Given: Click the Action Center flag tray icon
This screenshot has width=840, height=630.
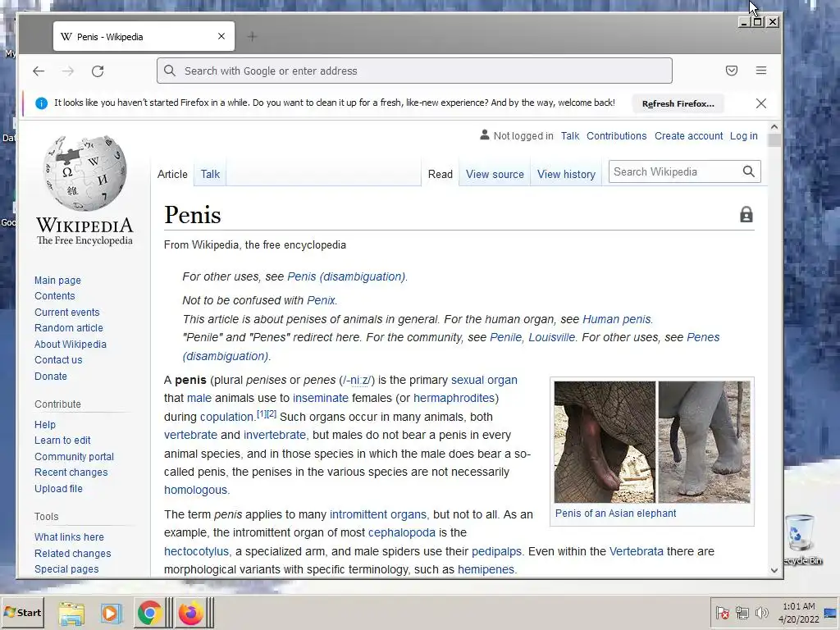Looking at the screenshot, I should point(722,613).
